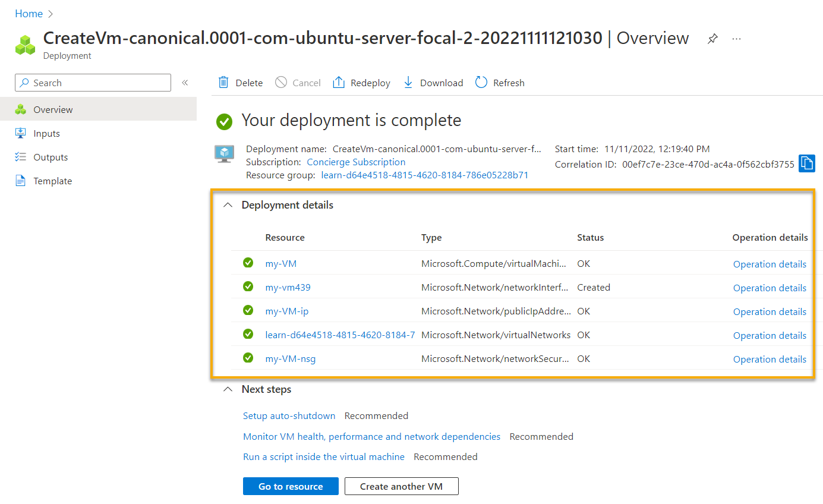
Task: Open the Overview menu item
Action: click(x=98, y=109)
